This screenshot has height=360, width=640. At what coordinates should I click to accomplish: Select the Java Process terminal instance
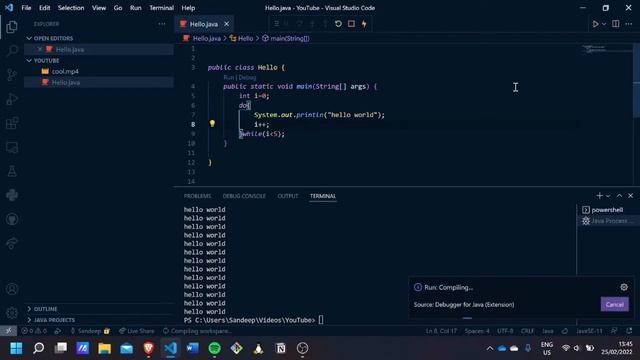(x=607, y=221)
